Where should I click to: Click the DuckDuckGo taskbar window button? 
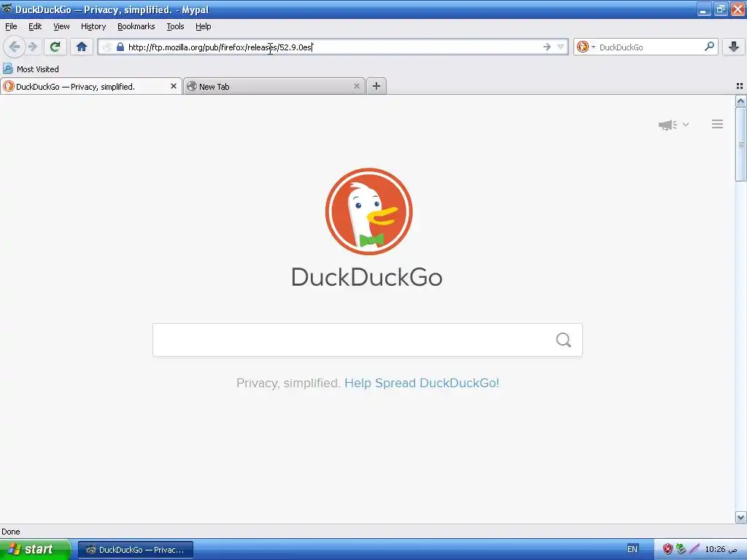(135, 550)
